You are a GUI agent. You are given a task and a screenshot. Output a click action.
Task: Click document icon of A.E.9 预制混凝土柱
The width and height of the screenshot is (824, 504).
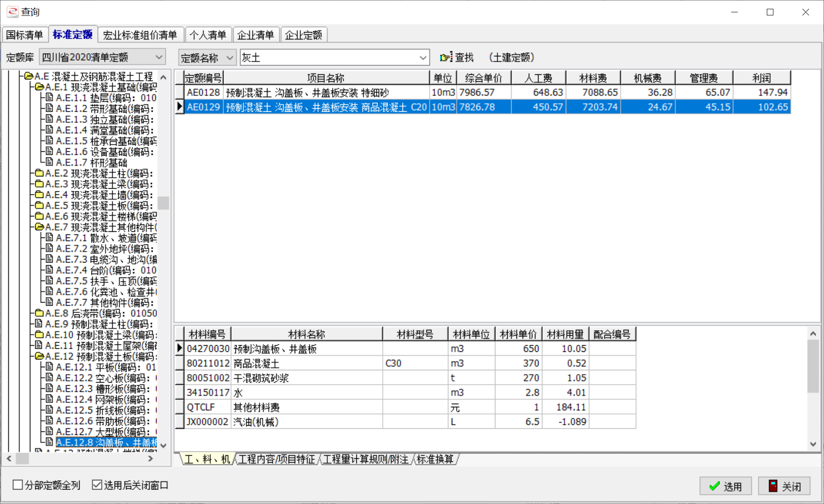pos(39,324)
